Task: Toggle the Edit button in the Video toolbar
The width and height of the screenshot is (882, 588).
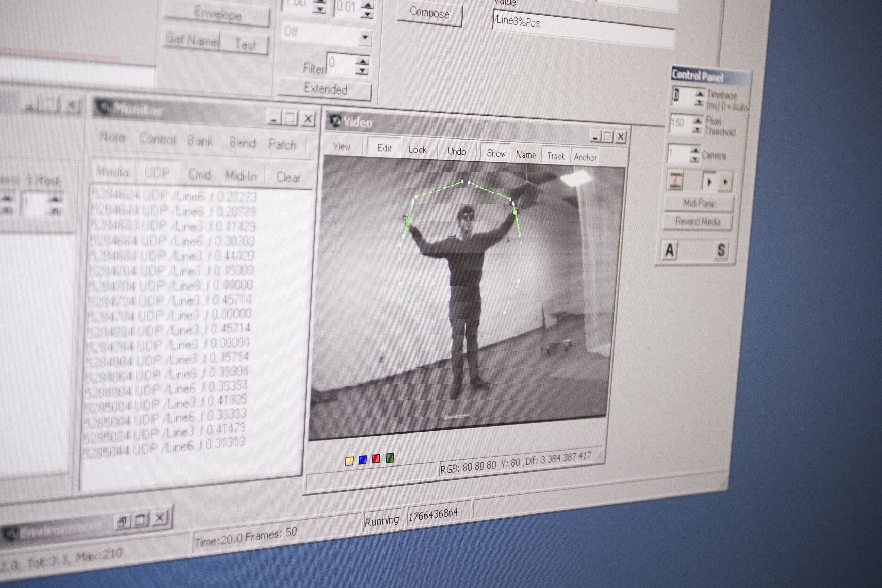Action: pyautogui.click(x=384, y=148)
